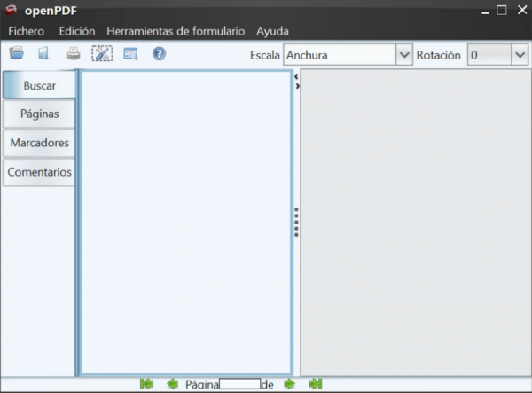Expand the Rotación dropdown arrow
Viewport: 532px width, 393px height.
click(x=520, y=55)
